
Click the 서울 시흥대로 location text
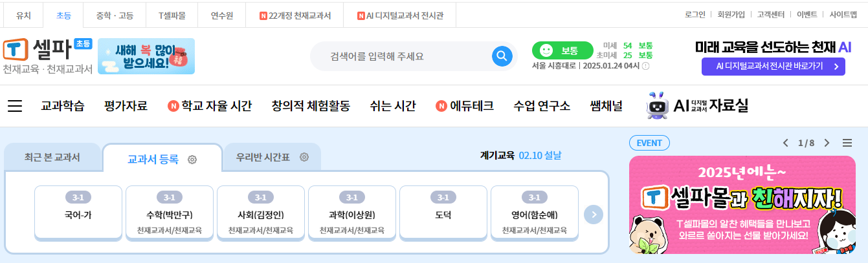(555, 66)
